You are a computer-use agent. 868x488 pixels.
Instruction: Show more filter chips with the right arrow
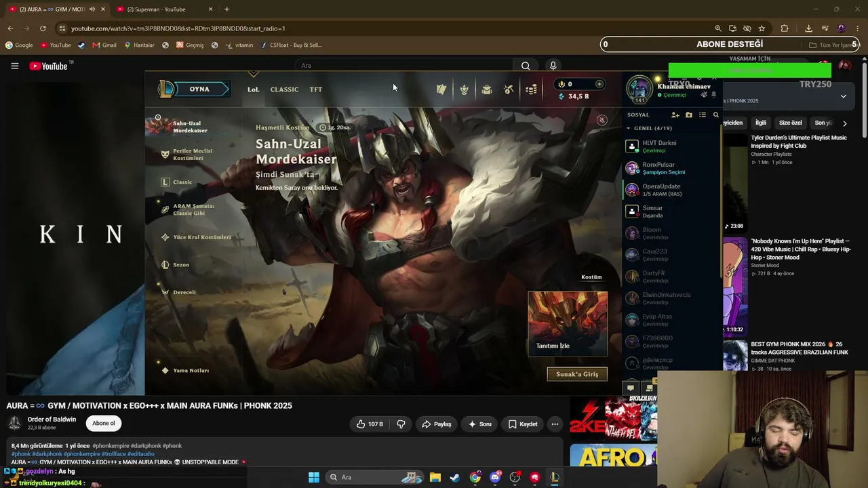[x=845, y=123]
